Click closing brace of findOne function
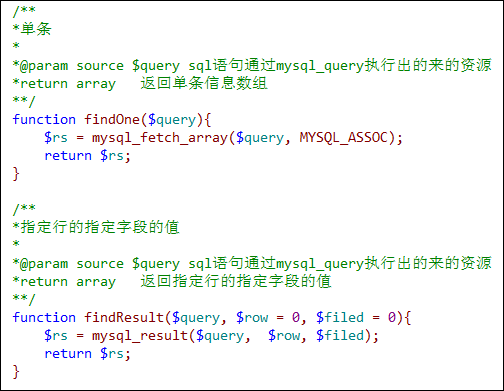The width and height of the screenshot is (504, 391). 16,174
